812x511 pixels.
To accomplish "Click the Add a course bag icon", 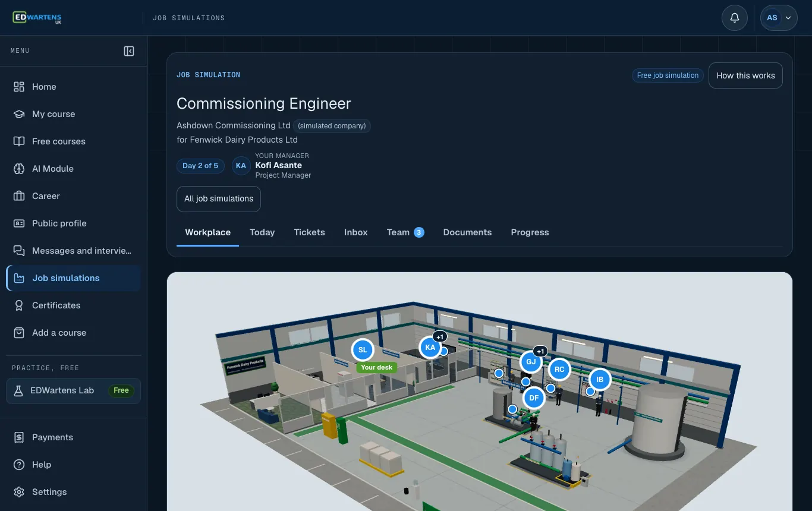I will point(19,333).
